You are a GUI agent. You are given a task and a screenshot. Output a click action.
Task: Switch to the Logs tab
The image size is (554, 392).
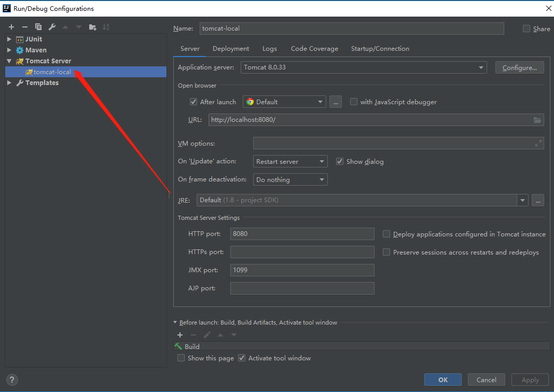270,49
